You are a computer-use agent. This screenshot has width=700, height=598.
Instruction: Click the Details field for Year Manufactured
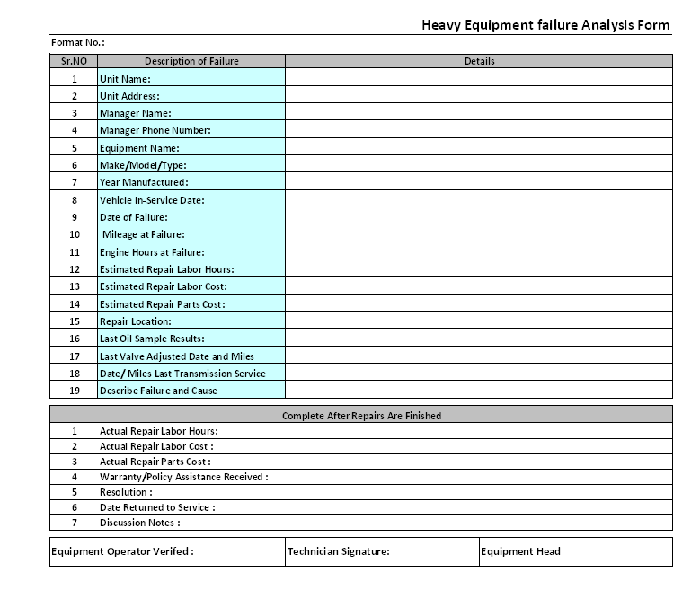click(479, 181)
